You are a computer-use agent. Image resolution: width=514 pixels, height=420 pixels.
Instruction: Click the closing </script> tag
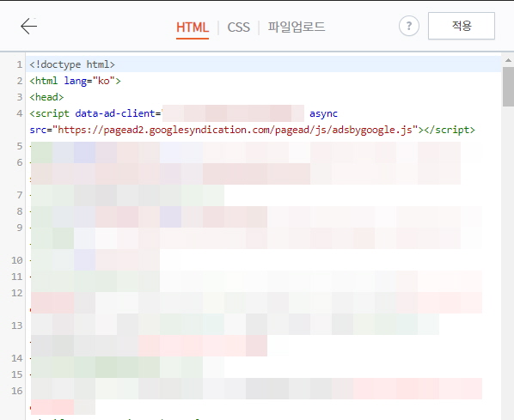pos(450,130)
